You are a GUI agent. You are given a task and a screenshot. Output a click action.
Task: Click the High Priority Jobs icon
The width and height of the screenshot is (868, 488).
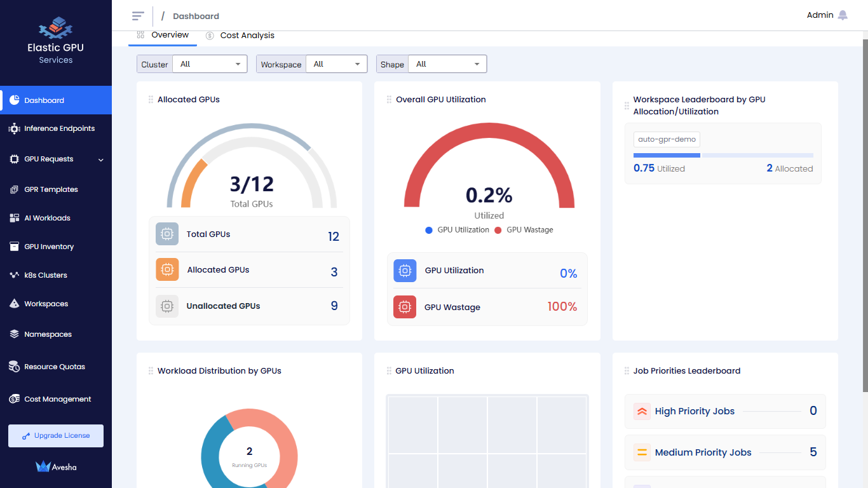click(x=642, y=411)
